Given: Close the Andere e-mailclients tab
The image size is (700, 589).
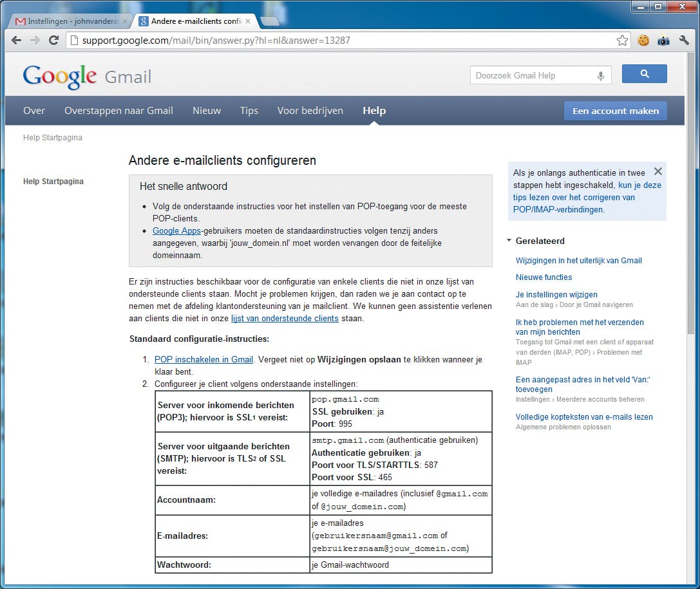Looking at the screenshot, I should (248, 21).
